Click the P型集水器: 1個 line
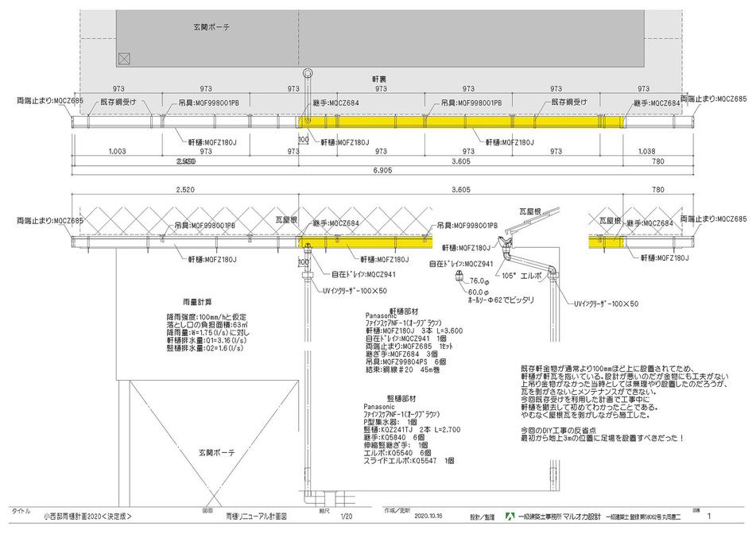Image resolution: width=756 pixels, height=534 pixels. (x=390, y=422)
